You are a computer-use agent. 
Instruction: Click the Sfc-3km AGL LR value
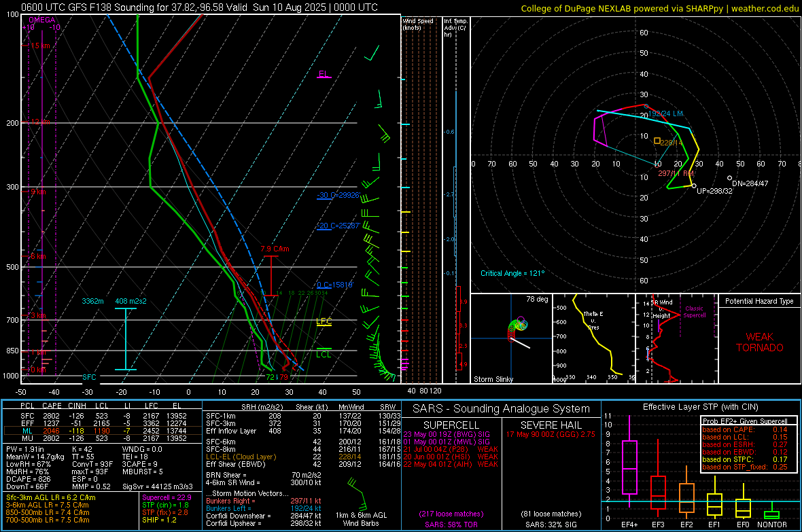(51, 497)
